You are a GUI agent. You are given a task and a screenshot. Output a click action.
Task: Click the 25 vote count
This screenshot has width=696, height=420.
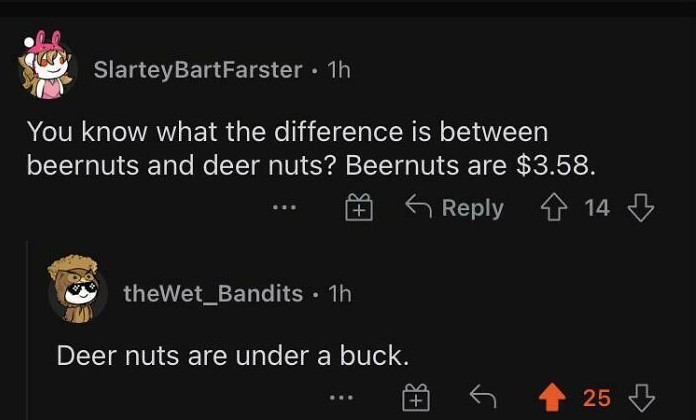597,398
